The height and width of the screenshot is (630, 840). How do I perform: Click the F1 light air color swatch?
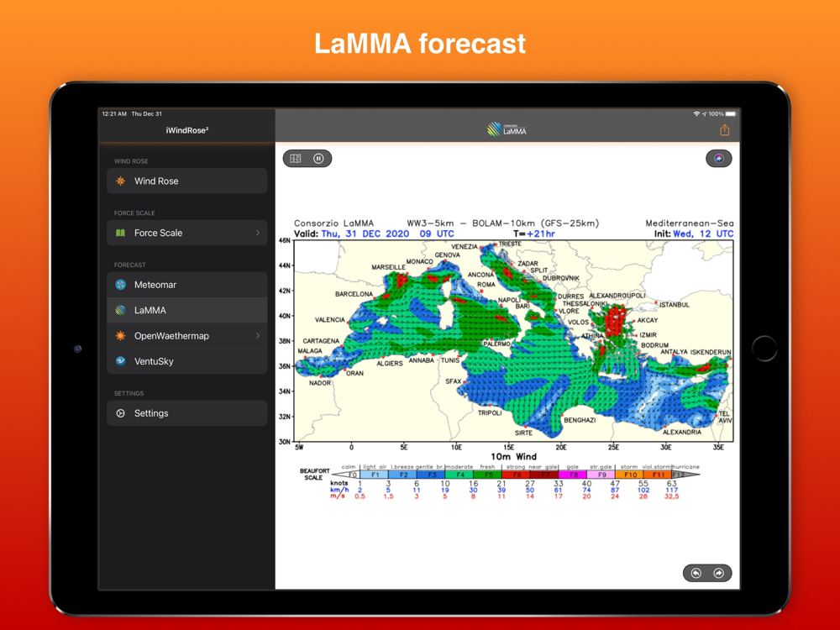[x=375, y=475]
